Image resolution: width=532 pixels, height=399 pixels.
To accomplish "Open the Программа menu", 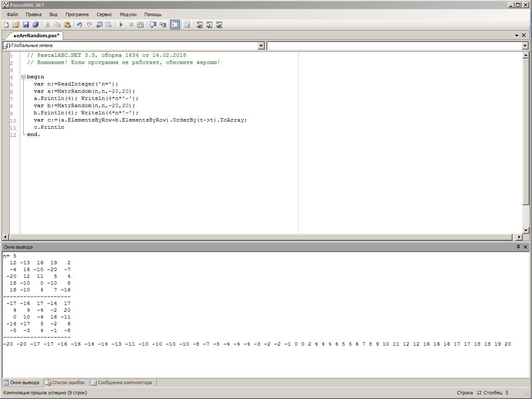I will pos(77,14).
